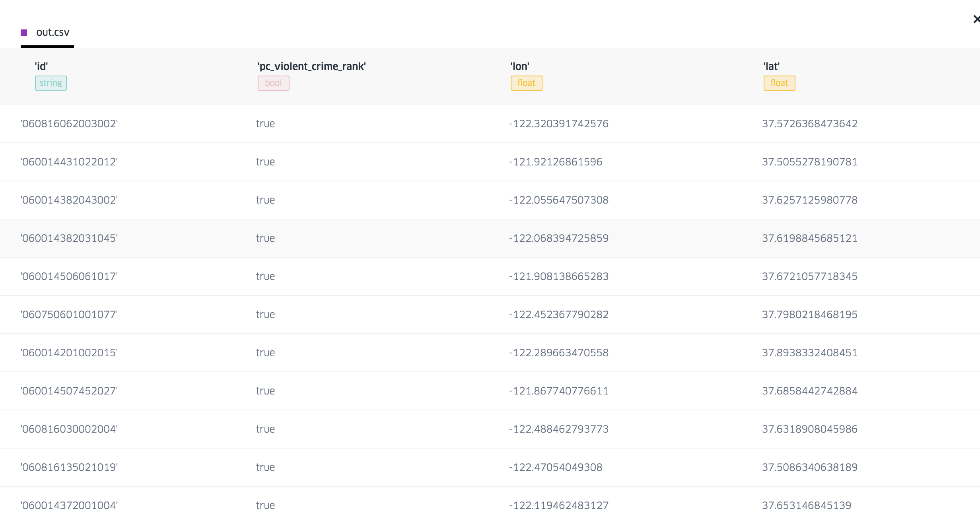Click the 'lon' column header
This screenshot has height=509, width=980.
point(520,66)
